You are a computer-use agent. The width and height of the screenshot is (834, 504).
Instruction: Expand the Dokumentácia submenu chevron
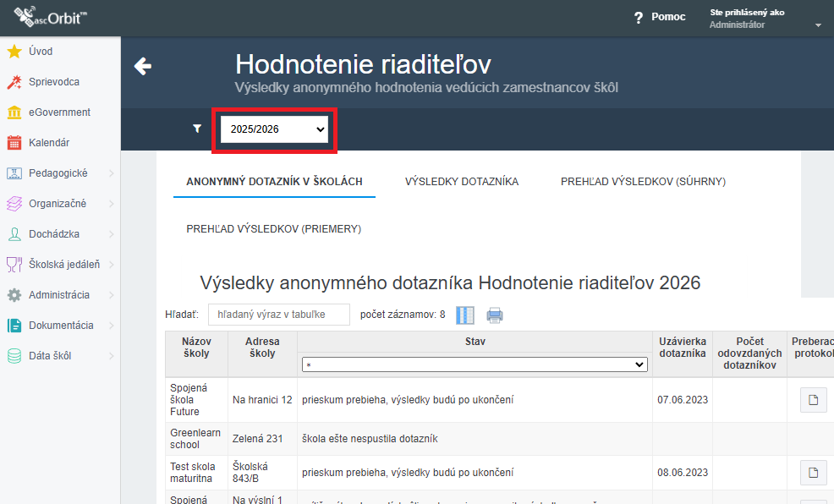click(x=111, y=326)
